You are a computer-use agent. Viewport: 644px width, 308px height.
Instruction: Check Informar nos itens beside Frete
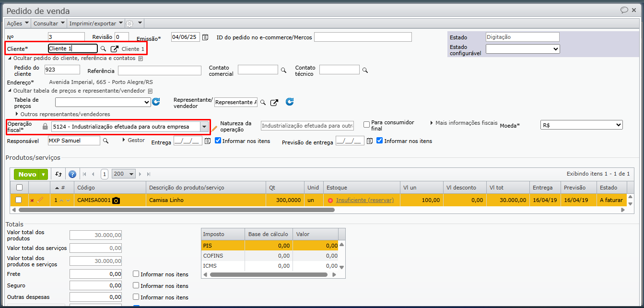(x=136, y=274)
